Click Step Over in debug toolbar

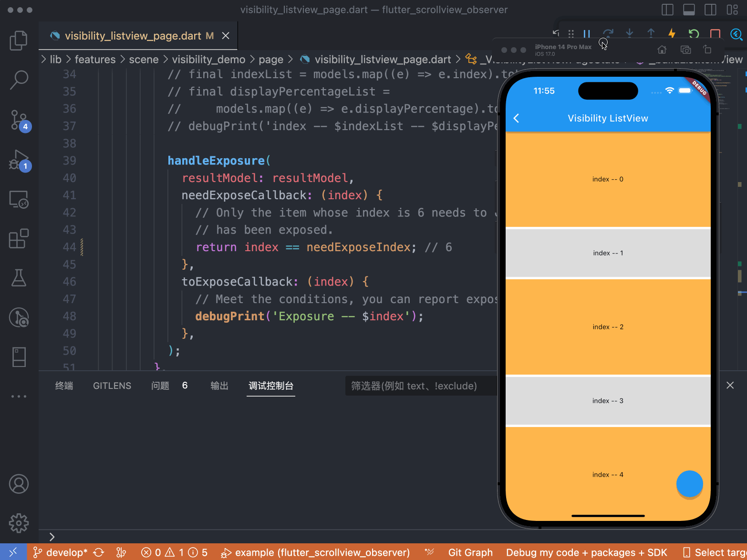pyautogui.click(x=608, y=34)
